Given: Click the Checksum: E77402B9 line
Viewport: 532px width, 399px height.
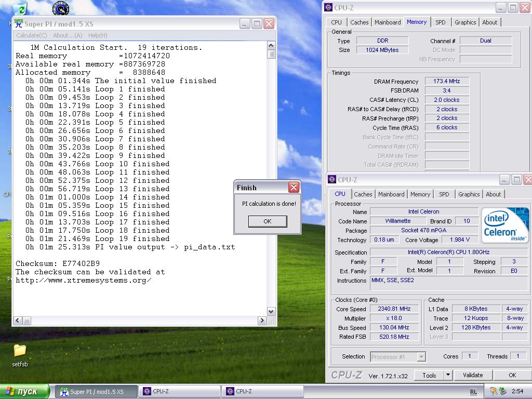Looking at the screenshot, I should [x=58, y=263].
